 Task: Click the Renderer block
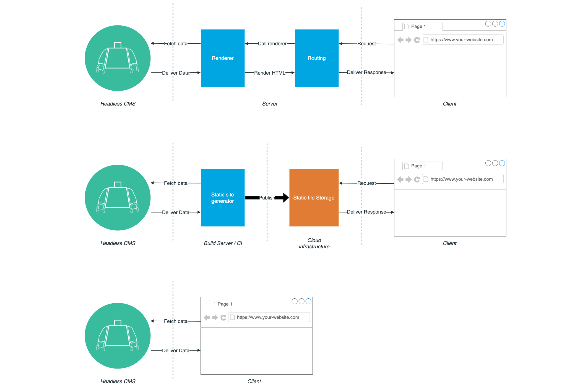pos(222,58)
